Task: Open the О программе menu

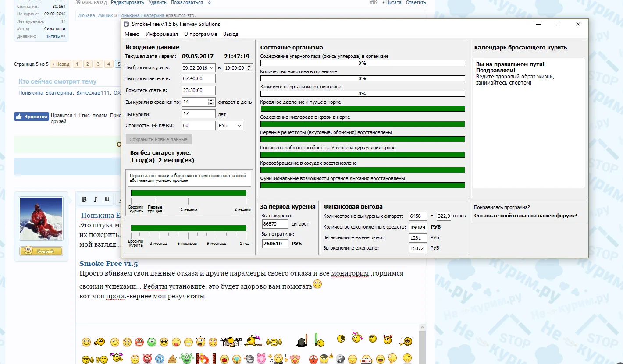Action: pos(200,34)
